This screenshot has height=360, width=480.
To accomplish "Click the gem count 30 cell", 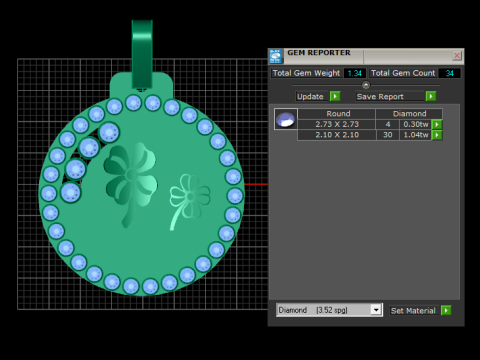I will 388,135.
